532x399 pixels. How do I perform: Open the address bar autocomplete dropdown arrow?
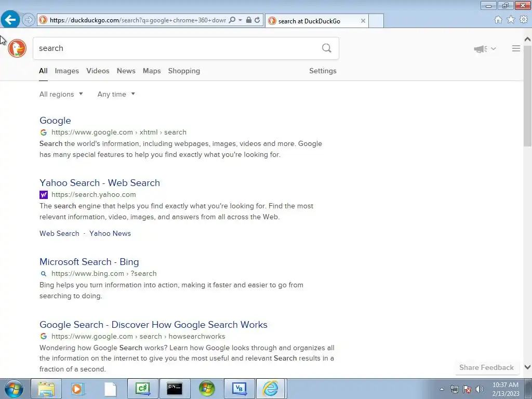pyautogui.click(x=240, y=20)
